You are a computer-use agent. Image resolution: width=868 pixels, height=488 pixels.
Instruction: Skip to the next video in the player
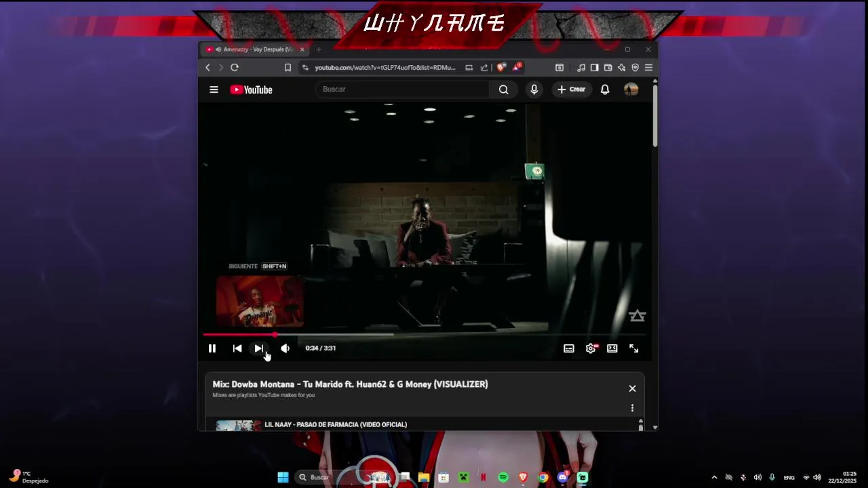(258, 348)
